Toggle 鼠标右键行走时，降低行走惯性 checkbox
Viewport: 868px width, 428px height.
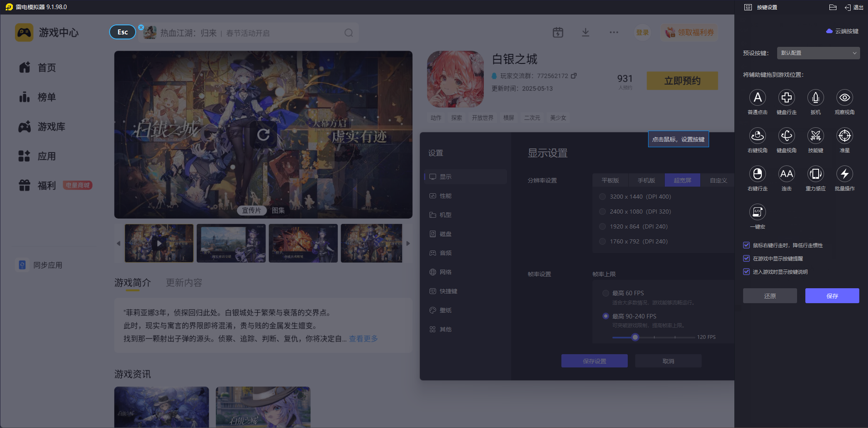[x=746, y=245]
